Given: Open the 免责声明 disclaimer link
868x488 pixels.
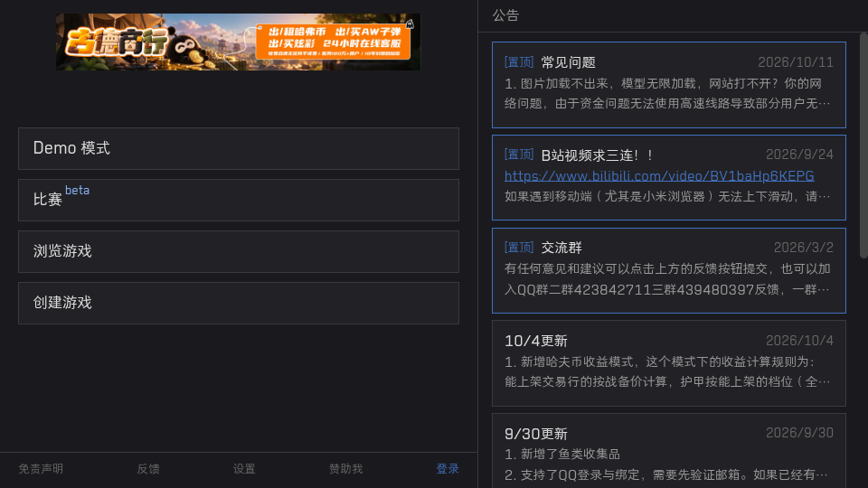Looking at the screenshot, I should click(x=41, y=469).
